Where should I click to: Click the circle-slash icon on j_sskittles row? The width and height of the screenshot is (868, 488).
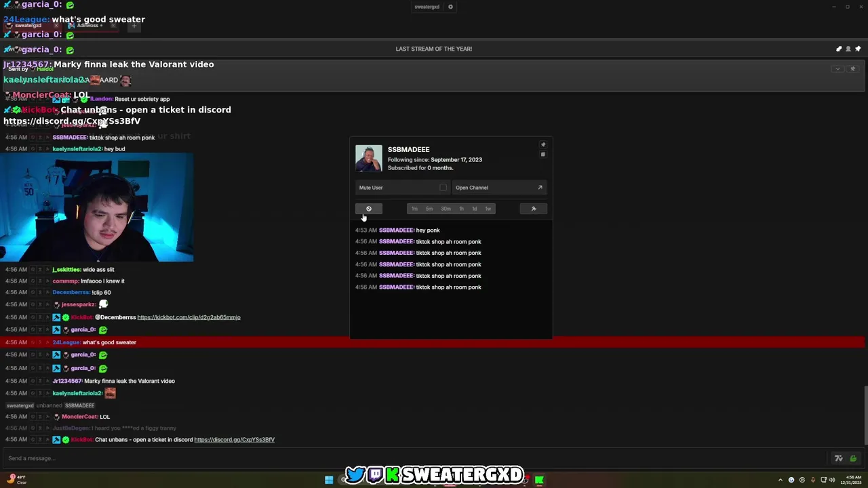point(32,270)
